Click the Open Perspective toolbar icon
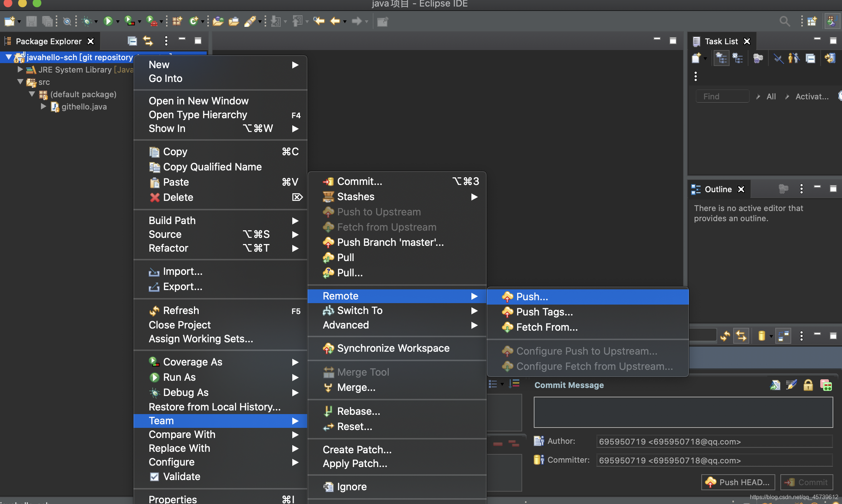Image resolution: width=842 pixels, height=504 pixels. coord(812,21)
